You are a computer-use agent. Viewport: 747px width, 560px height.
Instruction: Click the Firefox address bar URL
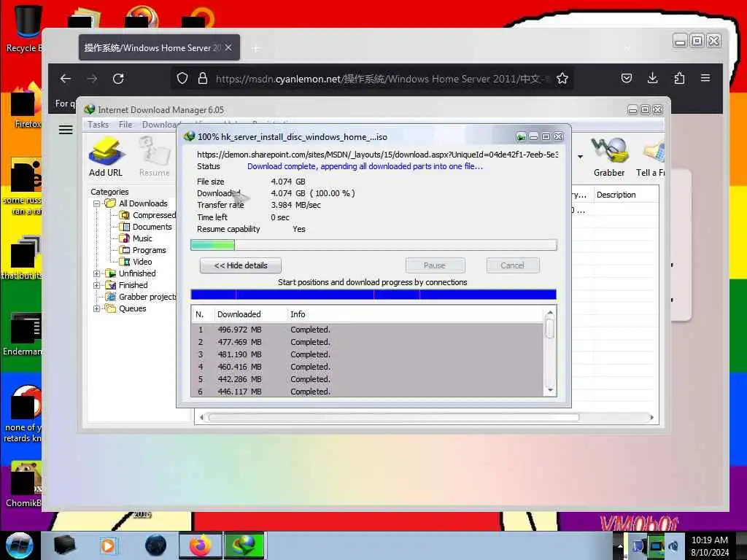pos(381,79)
